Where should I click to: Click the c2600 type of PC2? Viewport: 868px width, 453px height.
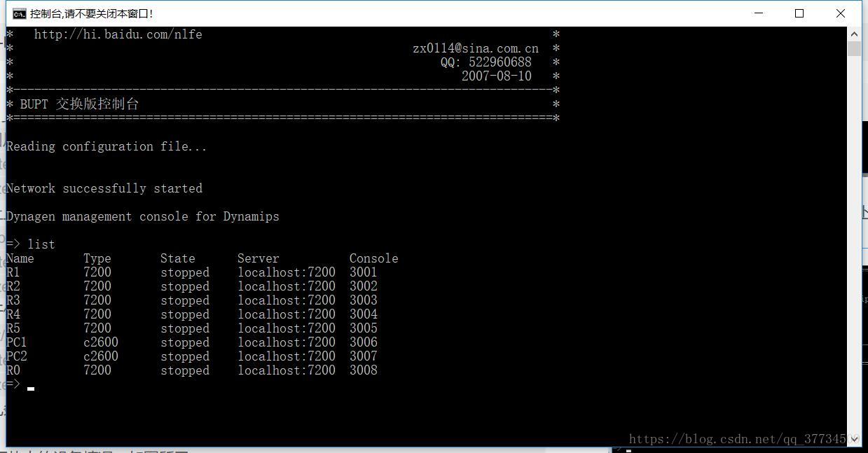[101, 356]
